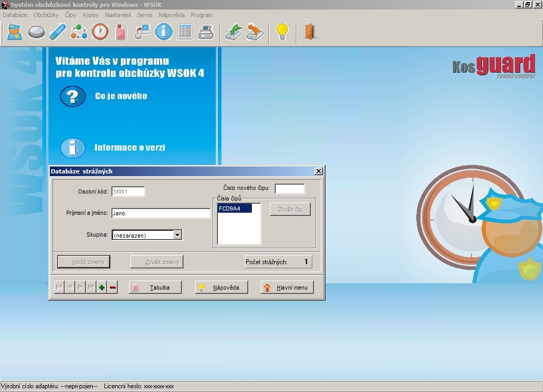Click the printer icon in toolbar
Image resolution: width=543 pixels, height=392 pixels.
pos(205,32)
